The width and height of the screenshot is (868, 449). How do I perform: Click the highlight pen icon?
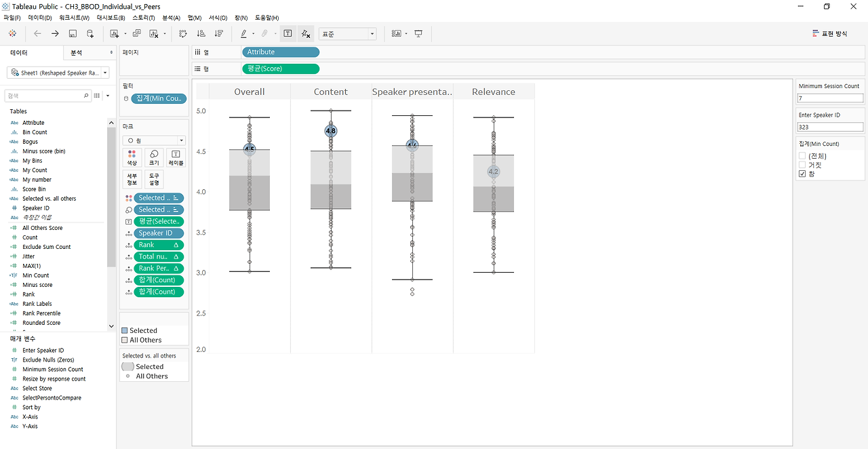[x=243, y=33]
